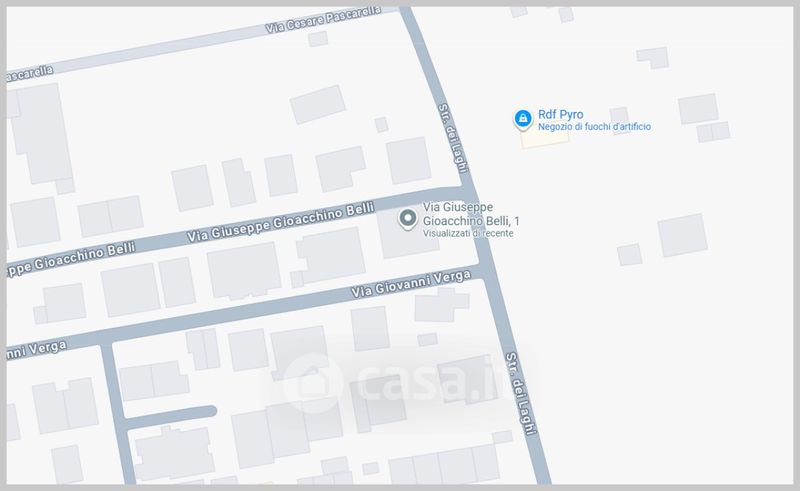This screenshot has height=491, width=800.
Task: Click the 'Negozio di fuochi d'artificio' description
Action: 594,127
